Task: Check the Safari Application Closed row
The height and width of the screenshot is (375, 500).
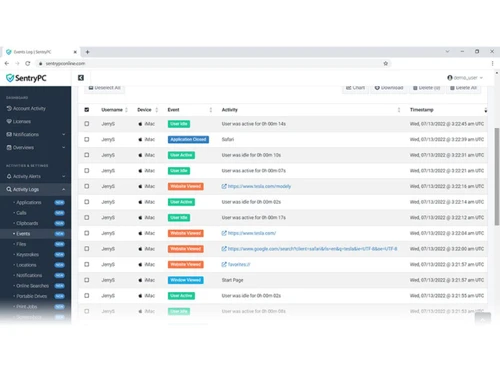Action: pyautogui.click(x=87, y=139)
